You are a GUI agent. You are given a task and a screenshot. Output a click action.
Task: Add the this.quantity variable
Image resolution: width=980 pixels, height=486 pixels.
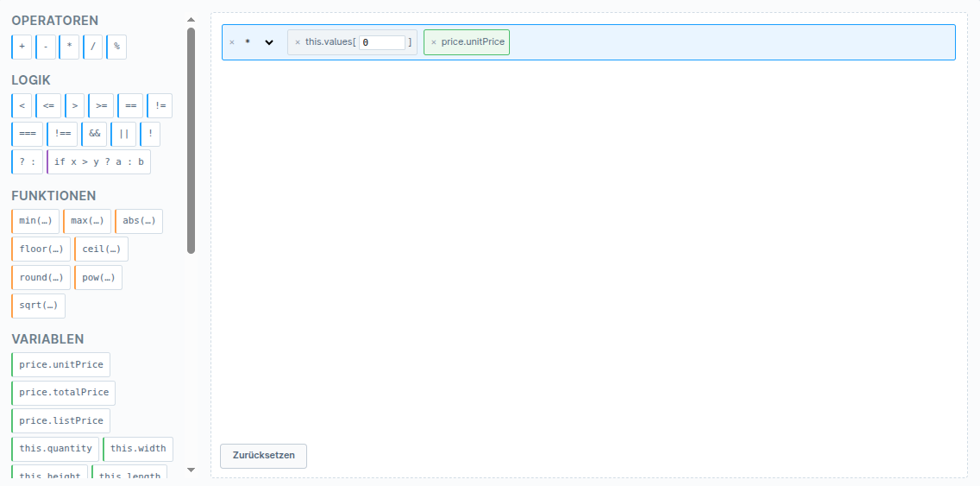(55, 449)
